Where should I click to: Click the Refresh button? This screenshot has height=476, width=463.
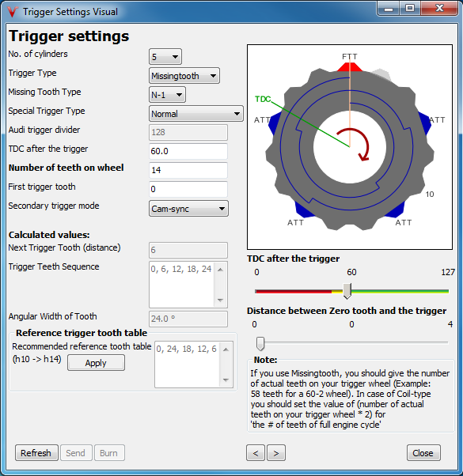pos(36,453)
